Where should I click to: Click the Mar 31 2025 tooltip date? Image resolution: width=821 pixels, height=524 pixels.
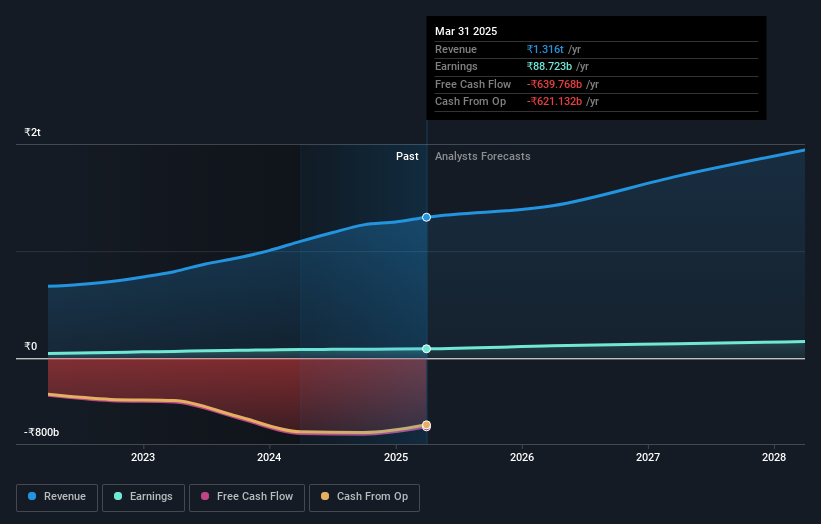466,31
